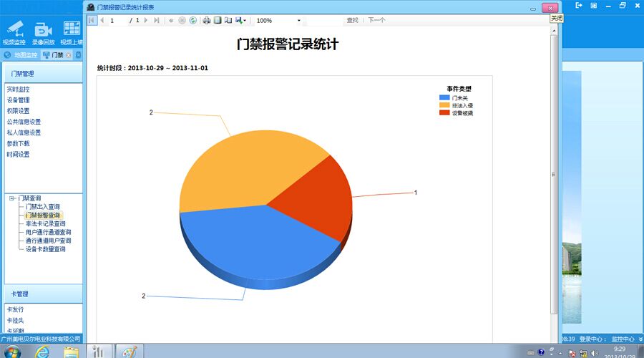Image resolution: width=644 pixels, height=358 pixels.
Task: Open the export dropdown with save icon
Action: 240,21
